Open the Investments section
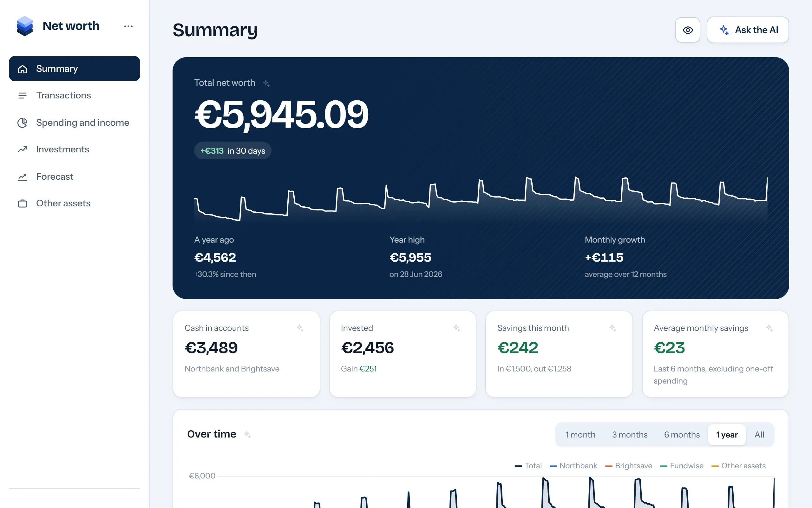812x508 pixels. 75,149
